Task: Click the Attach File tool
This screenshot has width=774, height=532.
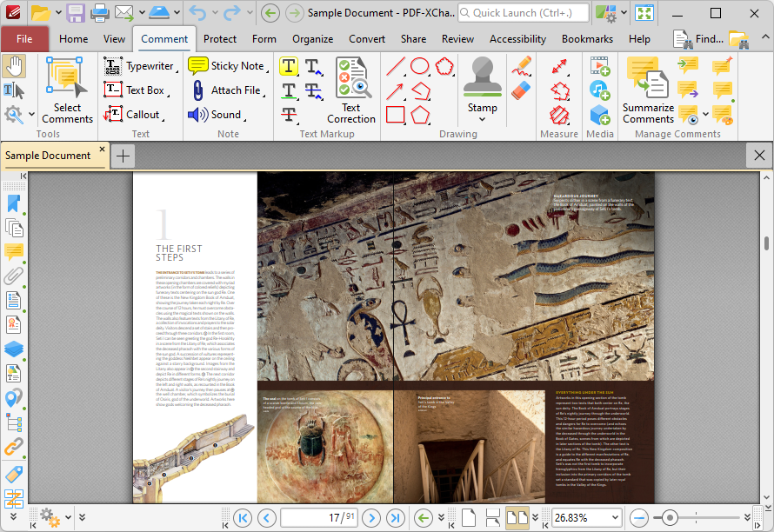Action: pyautogui.click(x=227, y=90)
